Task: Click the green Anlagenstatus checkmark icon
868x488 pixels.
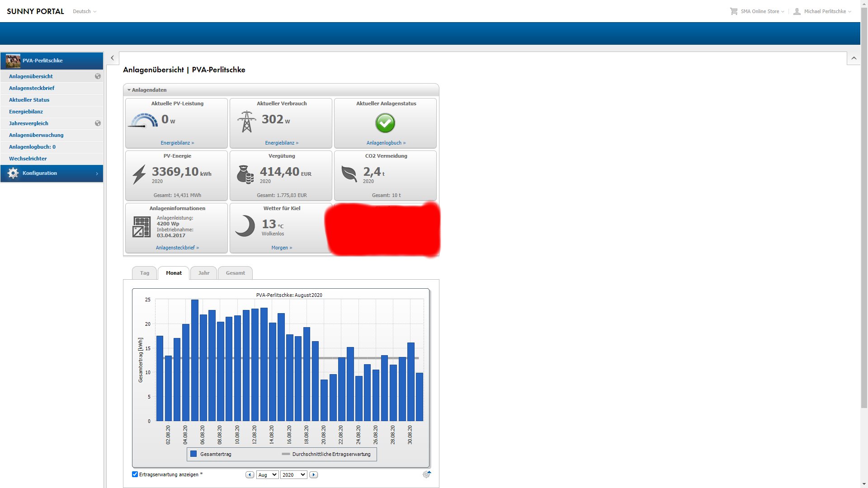Action: 385,123
